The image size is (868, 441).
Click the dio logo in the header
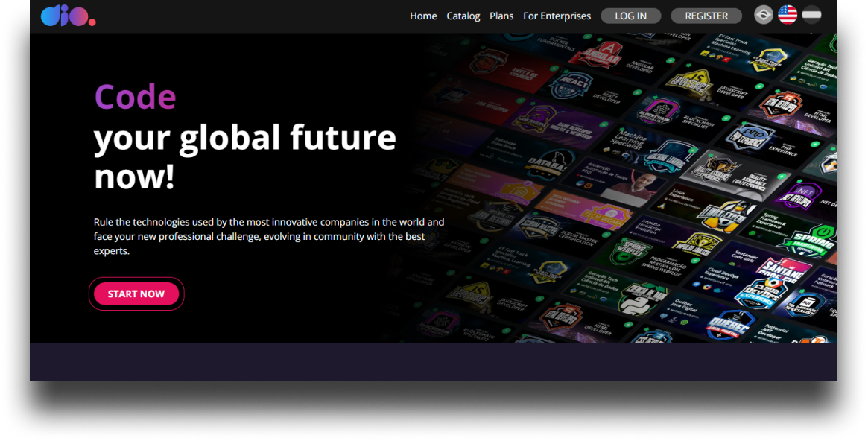coord(68,16)
